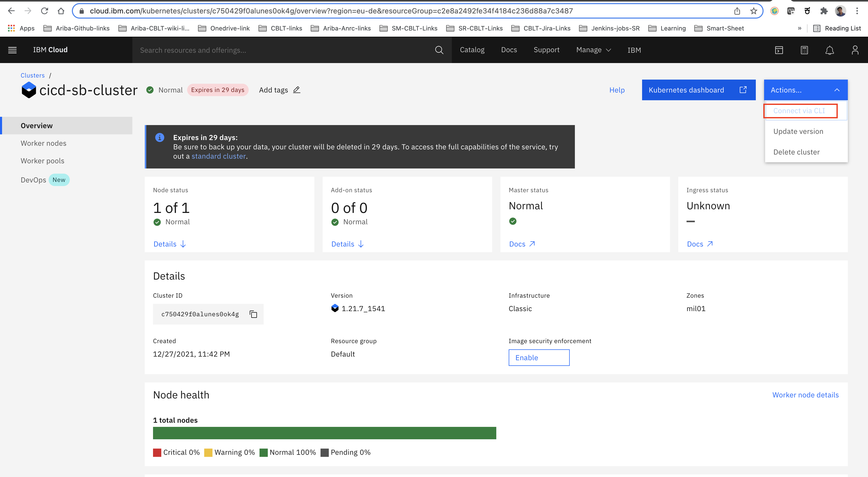Focus the Search resources and offerings field
Screen dimensions: 868x477
click(285, 50)
